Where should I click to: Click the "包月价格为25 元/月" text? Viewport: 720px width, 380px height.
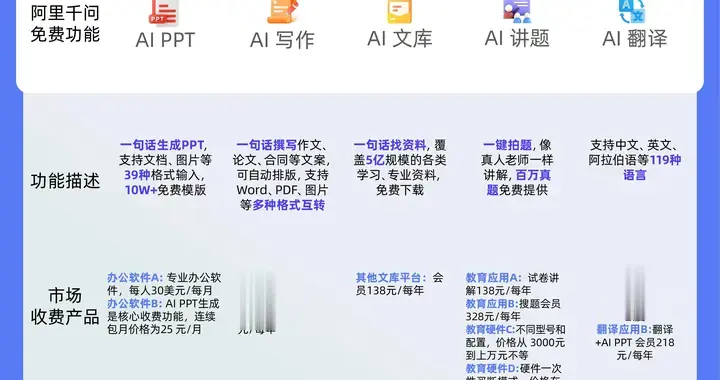click(x=154, y=330)
